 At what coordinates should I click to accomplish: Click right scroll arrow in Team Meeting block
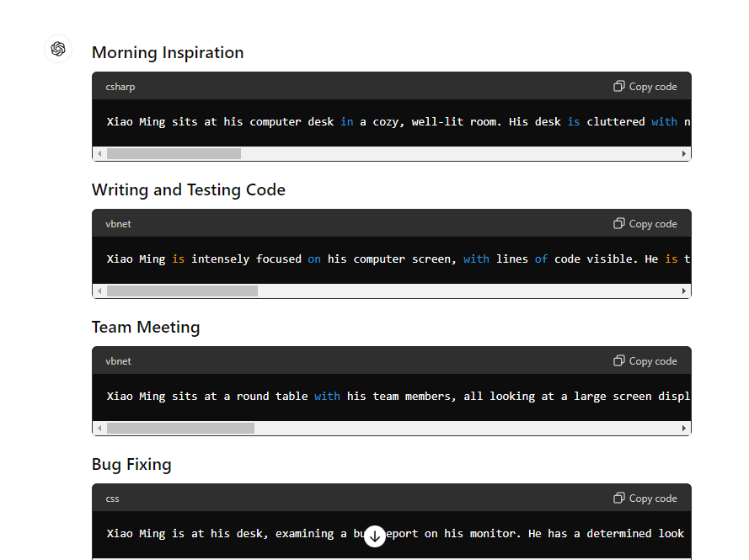pos(684,429)
